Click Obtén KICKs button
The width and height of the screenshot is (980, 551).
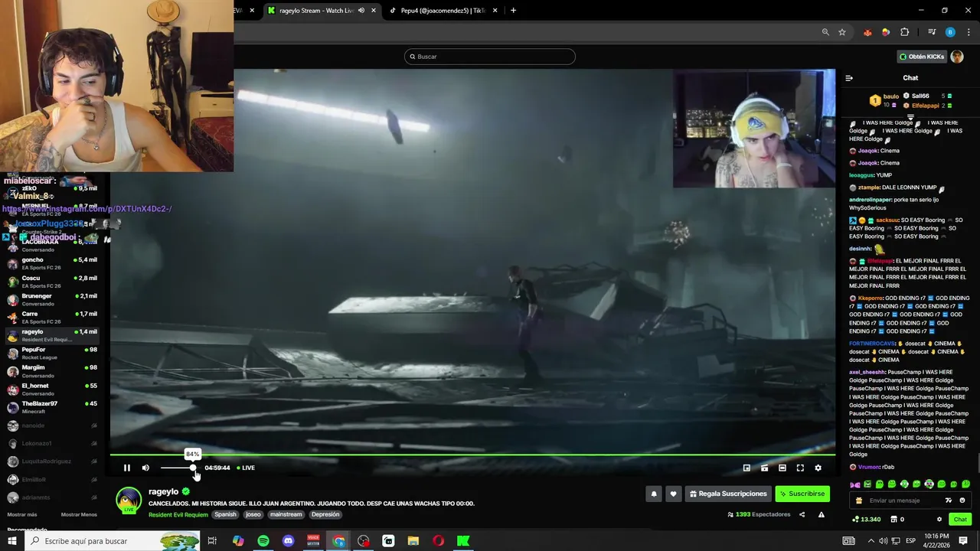922,57
